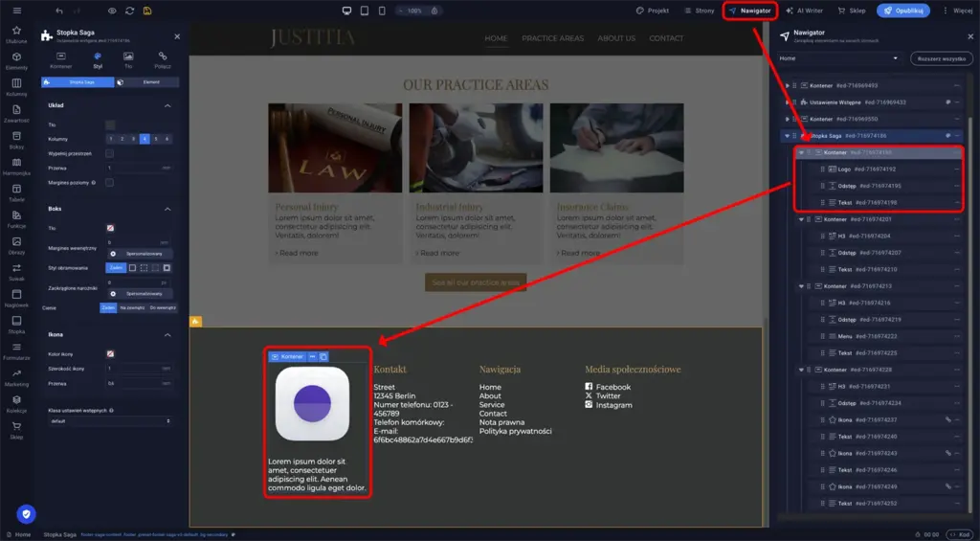Open Funkcje in the left sidebar
The width and height of the screenshot is (980, 541).
click(17, 219)
